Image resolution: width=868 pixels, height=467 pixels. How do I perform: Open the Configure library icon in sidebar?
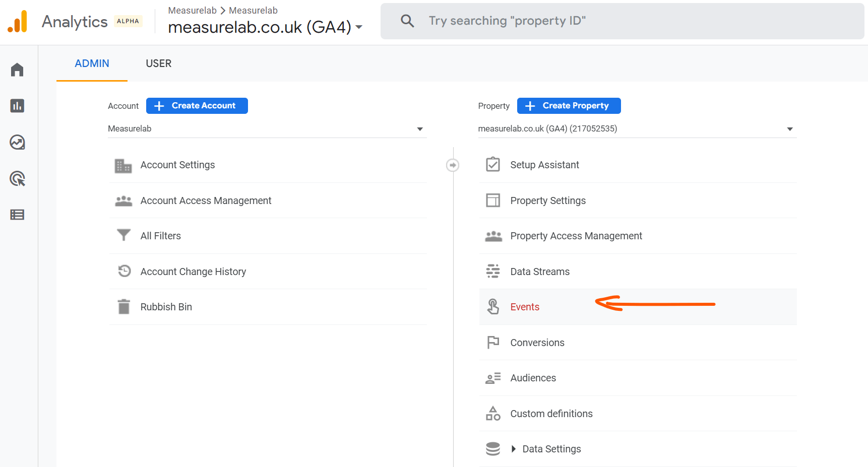coord(18,215)
